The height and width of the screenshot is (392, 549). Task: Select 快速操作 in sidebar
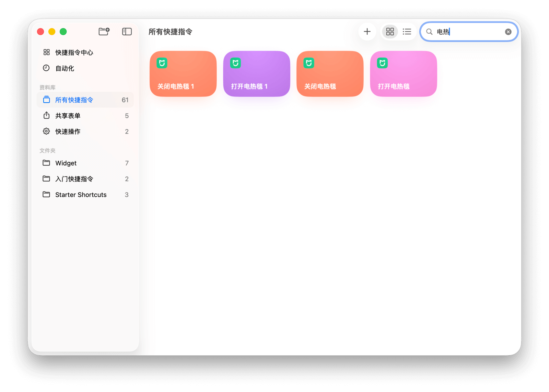68,131
